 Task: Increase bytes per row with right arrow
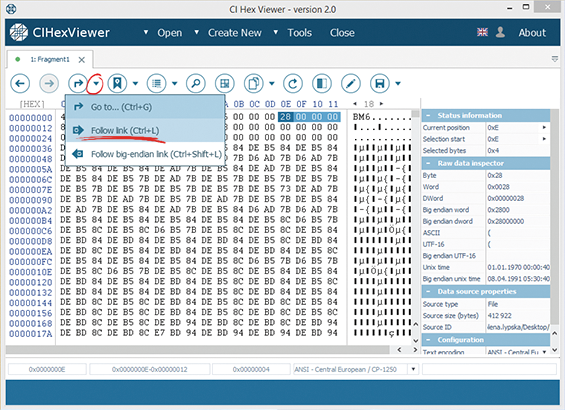click(381, 104)
